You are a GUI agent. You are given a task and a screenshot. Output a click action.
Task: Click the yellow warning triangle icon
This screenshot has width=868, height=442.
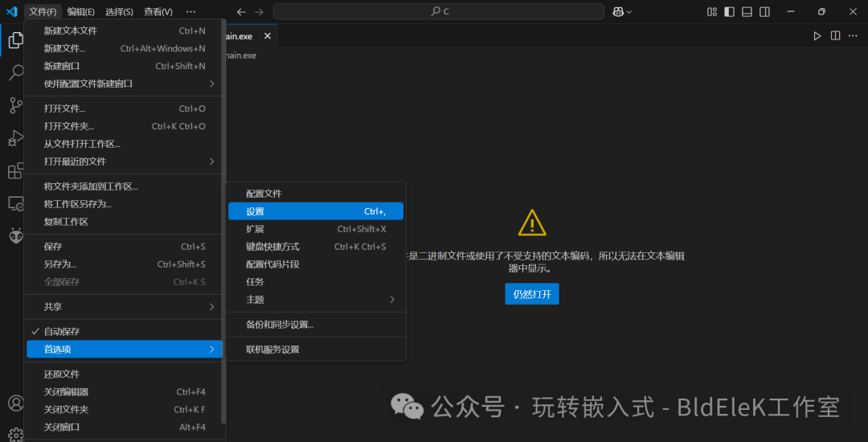click(532, 223)
